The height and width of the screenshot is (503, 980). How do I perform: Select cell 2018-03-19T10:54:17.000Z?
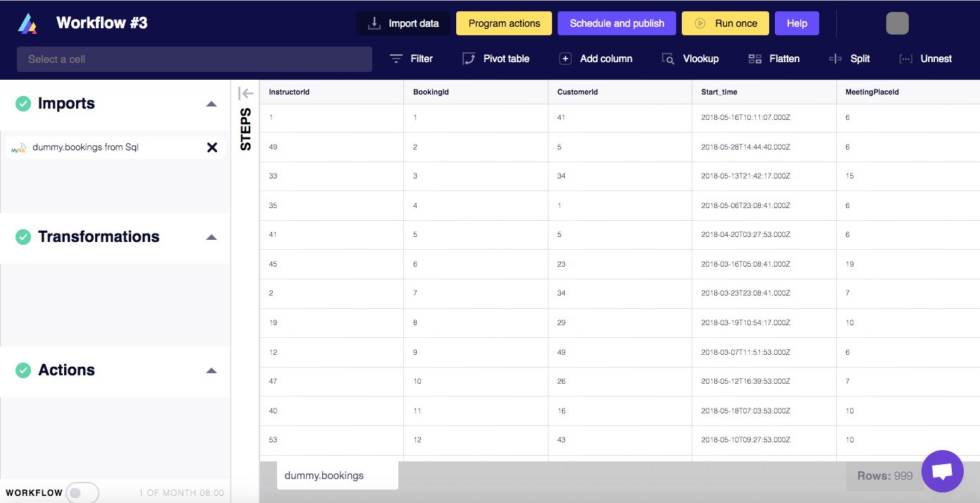764,323
